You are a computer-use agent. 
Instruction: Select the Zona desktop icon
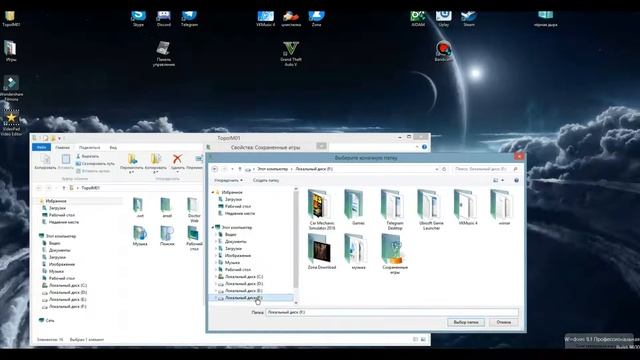pos(316,18)
